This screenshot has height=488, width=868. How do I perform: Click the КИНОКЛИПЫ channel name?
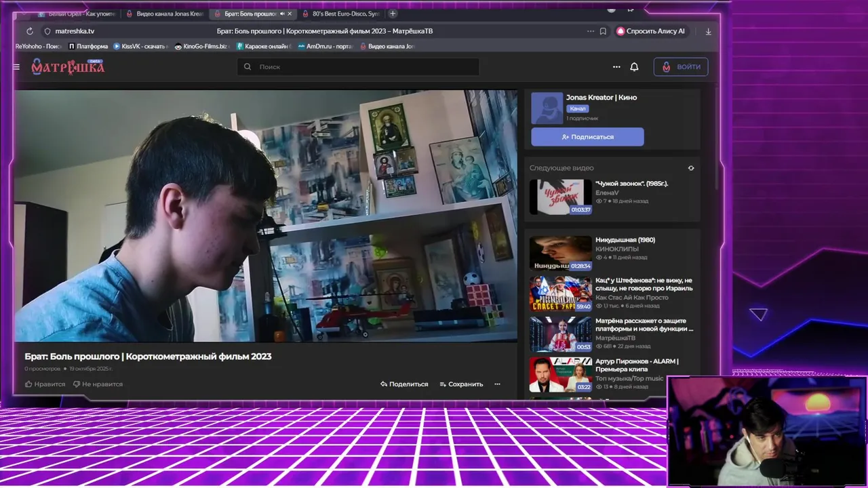(x=617, y=249)
